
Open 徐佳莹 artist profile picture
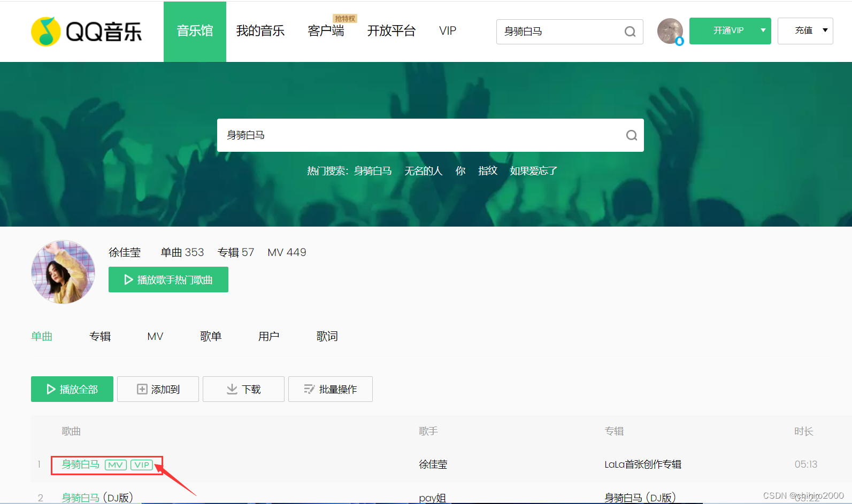coord(63,272)
